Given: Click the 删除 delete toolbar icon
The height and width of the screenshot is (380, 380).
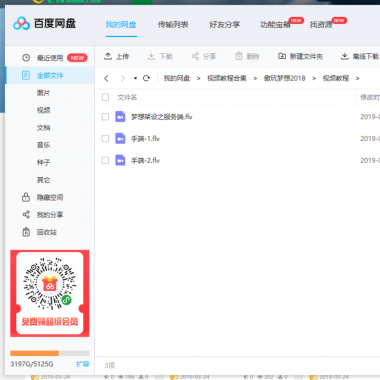Looking at the screenshot, I should 239,56.
